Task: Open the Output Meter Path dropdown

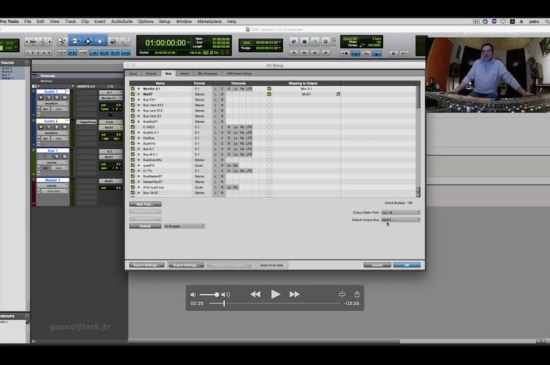Action: pyautogui.click(x=401, y=212)
